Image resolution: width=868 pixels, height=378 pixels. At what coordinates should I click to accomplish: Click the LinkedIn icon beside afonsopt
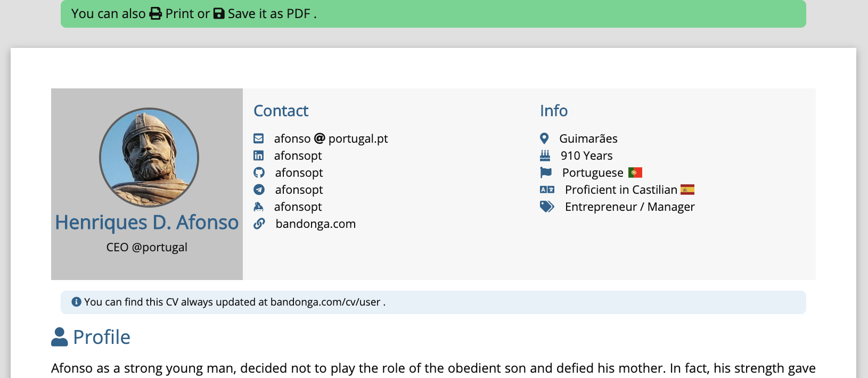[x=259, y=155]
